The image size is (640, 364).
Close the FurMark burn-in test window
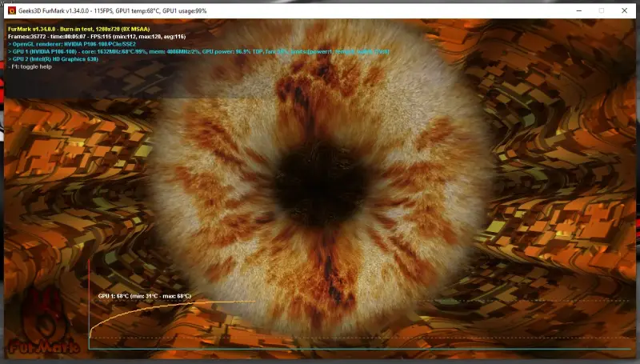coord(623,10)
